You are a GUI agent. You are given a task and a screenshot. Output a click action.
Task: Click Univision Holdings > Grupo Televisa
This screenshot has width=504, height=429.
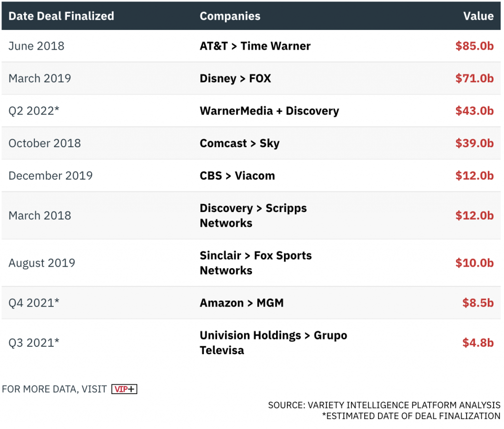click(x=273, y=343)
